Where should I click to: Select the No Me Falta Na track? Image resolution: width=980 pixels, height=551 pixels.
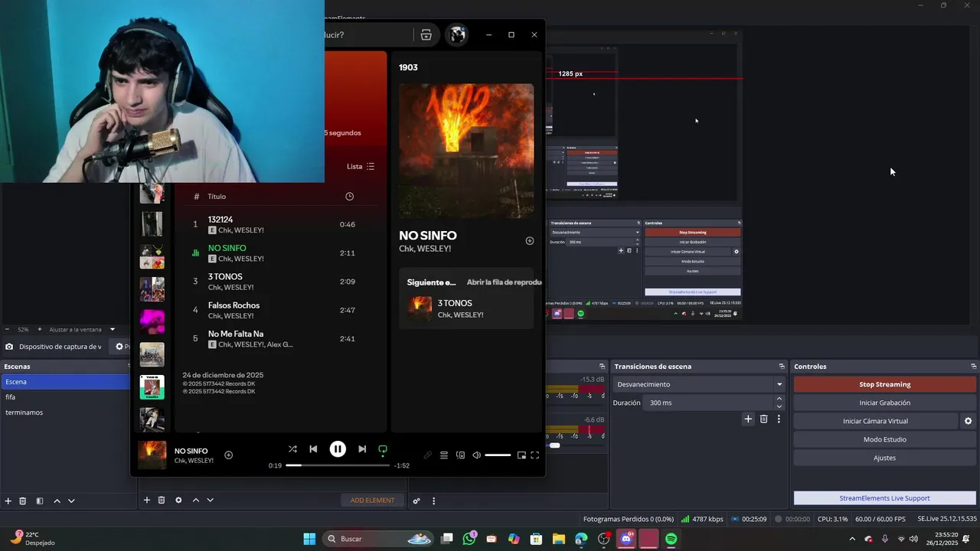pyautogui.click(x=281, y=339)
